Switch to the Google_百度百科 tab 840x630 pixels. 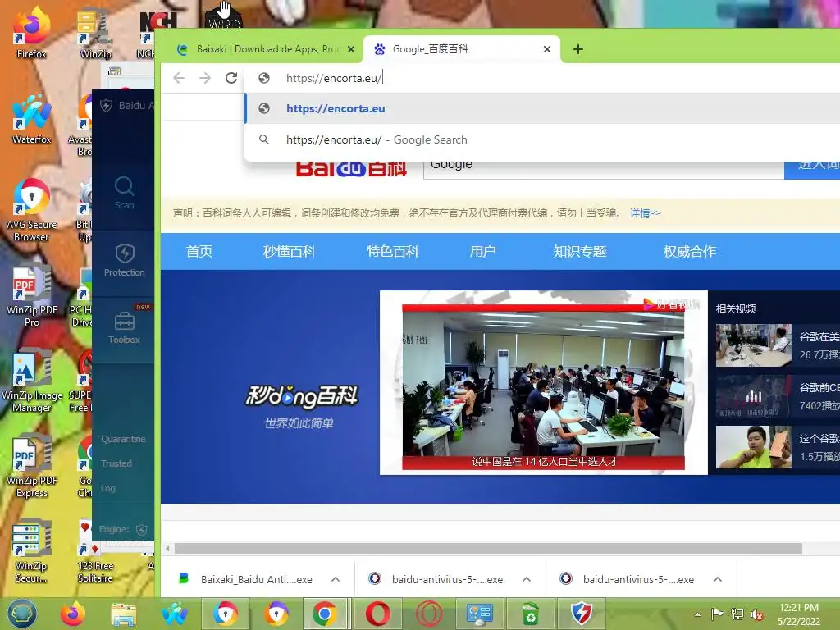[x=461, y=49]
